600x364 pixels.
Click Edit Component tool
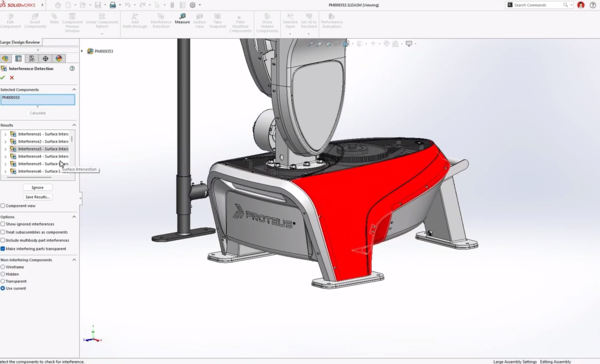coord(10,21)
